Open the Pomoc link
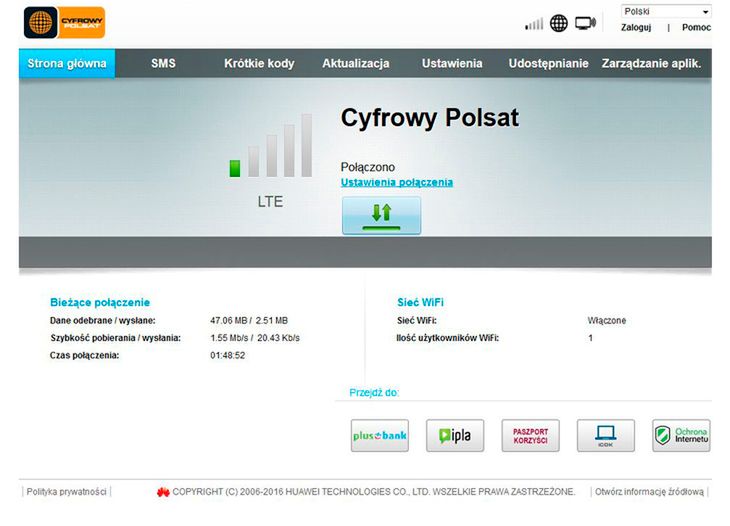 (696, 27)
